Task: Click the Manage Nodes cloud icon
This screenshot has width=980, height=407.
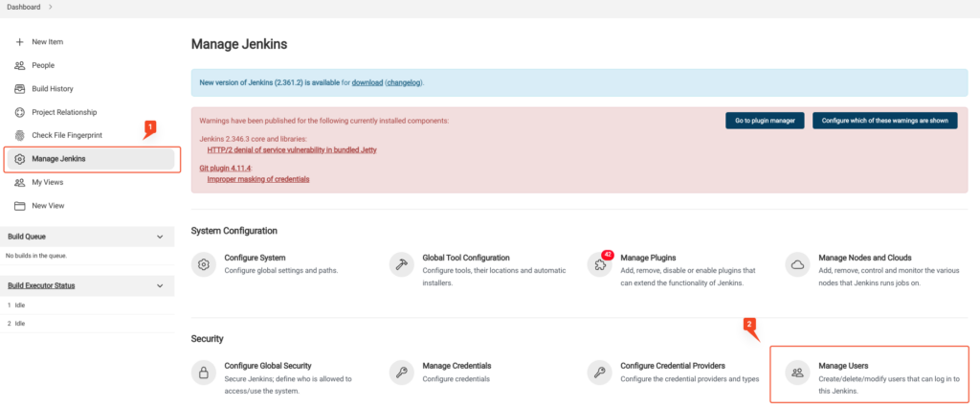Action: tap(797, 264)
